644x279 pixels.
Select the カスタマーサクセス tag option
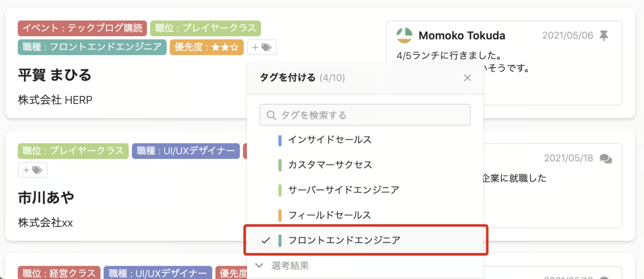[x=330, y=165]
